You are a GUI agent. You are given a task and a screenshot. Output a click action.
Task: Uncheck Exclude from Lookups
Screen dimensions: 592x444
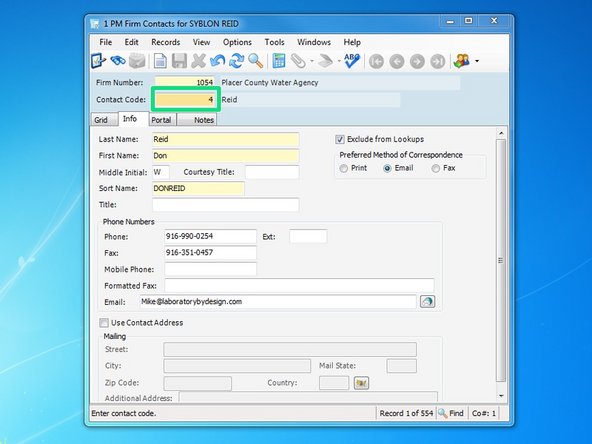pos(340,139)
